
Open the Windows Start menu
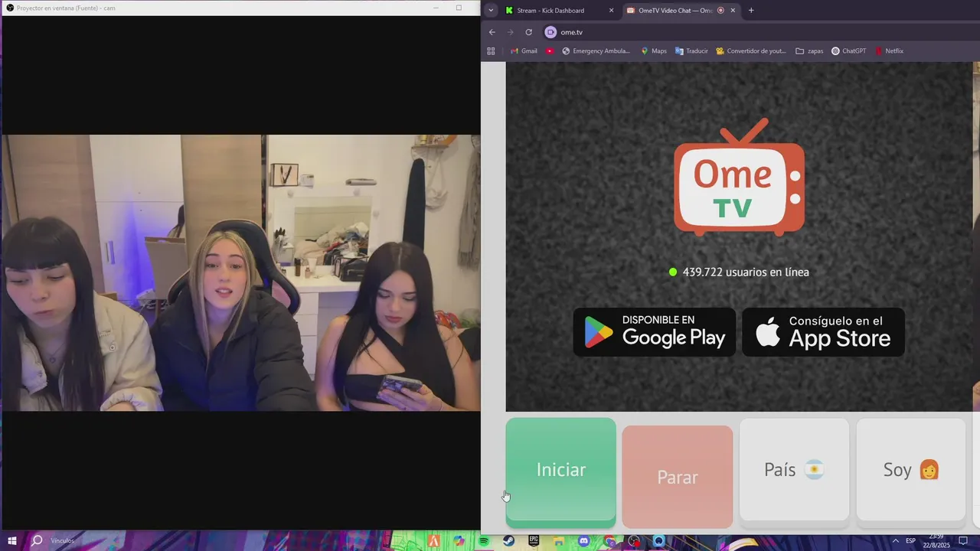tap(12, 541)
